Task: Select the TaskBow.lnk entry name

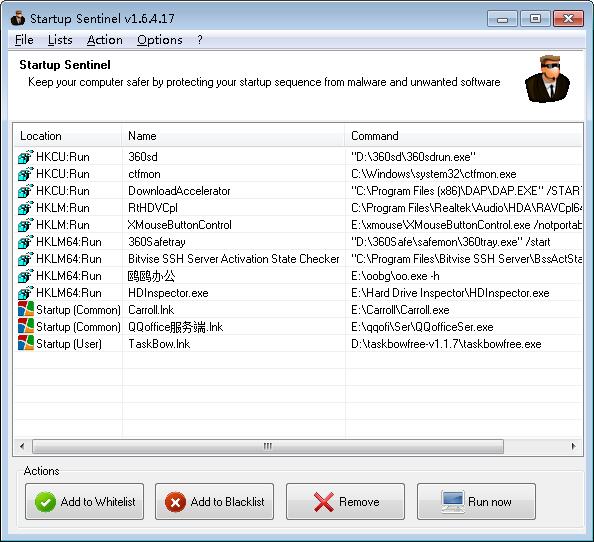Action: pos(159,344)
